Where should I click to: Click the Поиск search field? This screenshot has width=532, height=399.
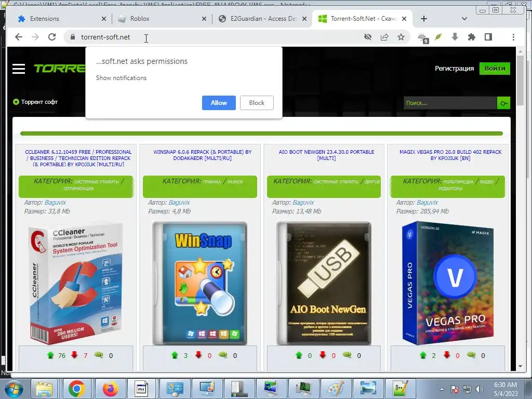(x=450, y=103)
